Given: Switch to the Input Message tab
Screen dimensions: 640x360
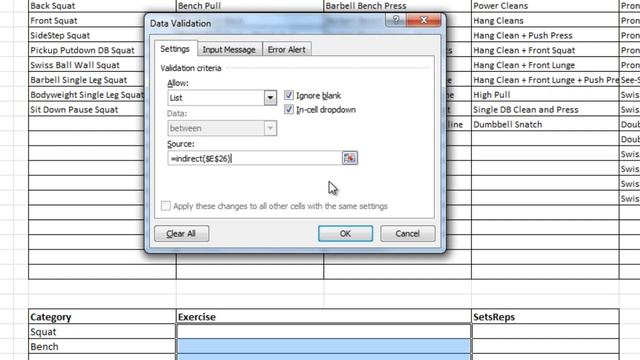Looking at the screenshot, I should [x=229, y=49].
